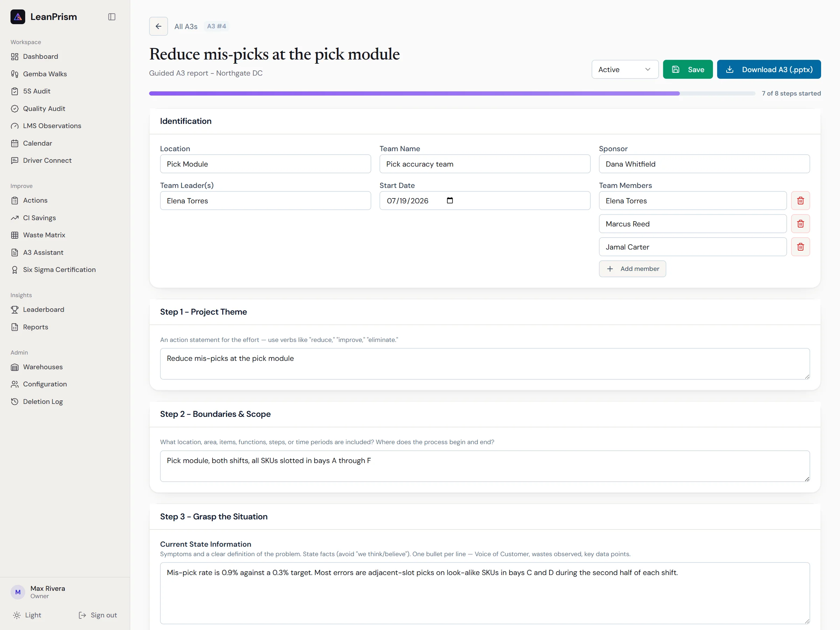Image resolution: width=840 pixels, height=630 pixels.
Task: Delete team member Elena Torres
Action: click(800, 201)
